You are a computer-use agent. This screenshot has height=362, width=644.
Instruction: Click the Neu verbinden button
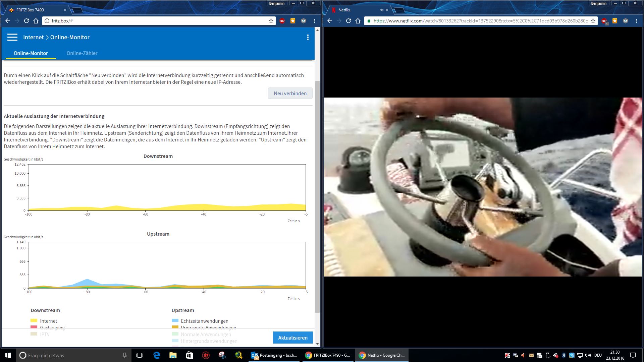pos(290,94)
